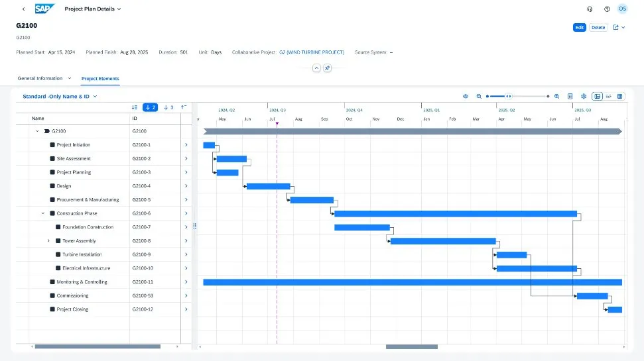Zoom out the Gantt chart timeline
The height and width of the screenshot is (361, 644).
pyautogui.click(x=479, y=97)
